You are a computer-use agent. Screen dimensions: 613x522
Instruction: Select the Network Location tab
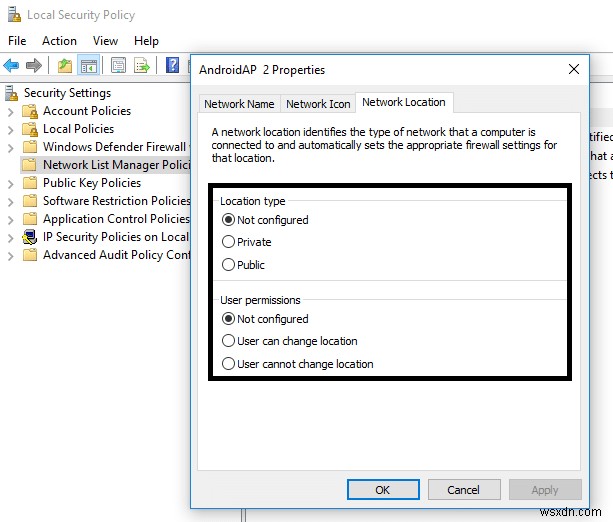[x=404, y=102]
